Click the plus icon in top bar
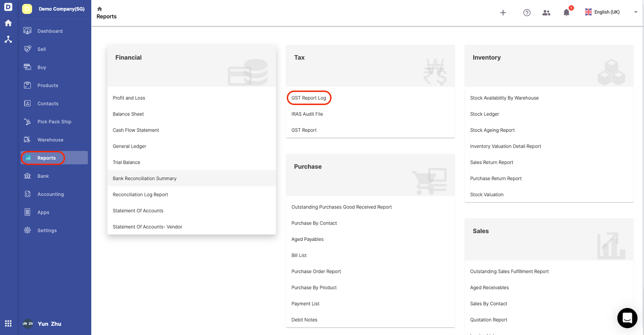Screen dimensions: 644x335 (x=503, y=13)
